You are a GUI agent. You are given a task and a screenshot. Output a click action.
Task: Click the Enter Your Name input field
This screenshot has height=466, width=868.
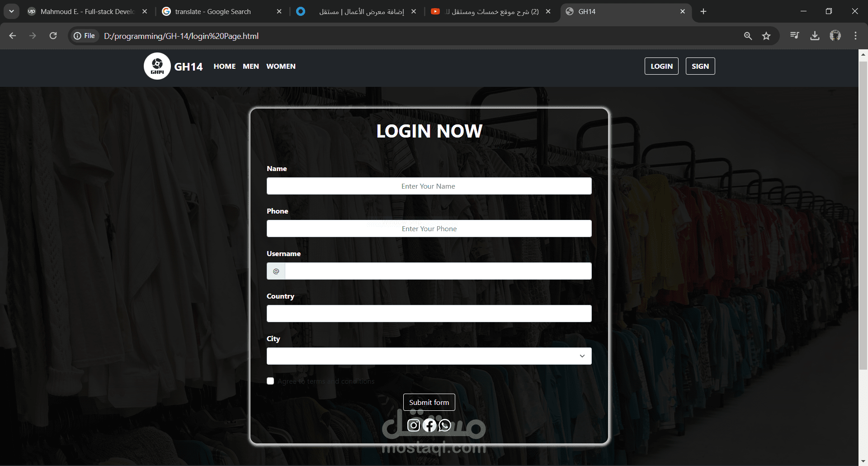pyautogui.click(x=429, y=186)
